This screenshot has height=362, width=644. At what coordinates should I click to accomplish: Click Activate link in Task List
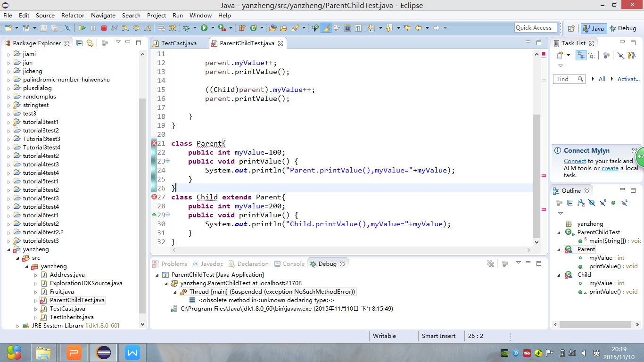coord(628,79)
